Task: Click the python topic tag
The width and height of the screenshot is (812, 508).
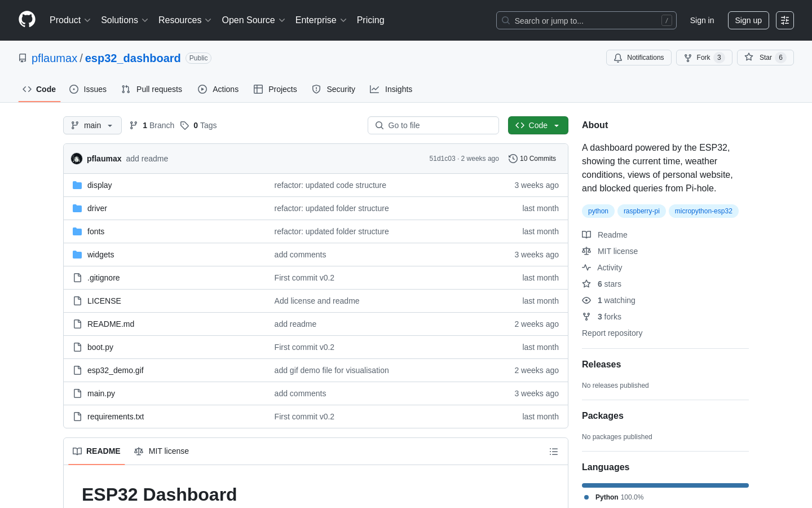Action: pos(598,211)
